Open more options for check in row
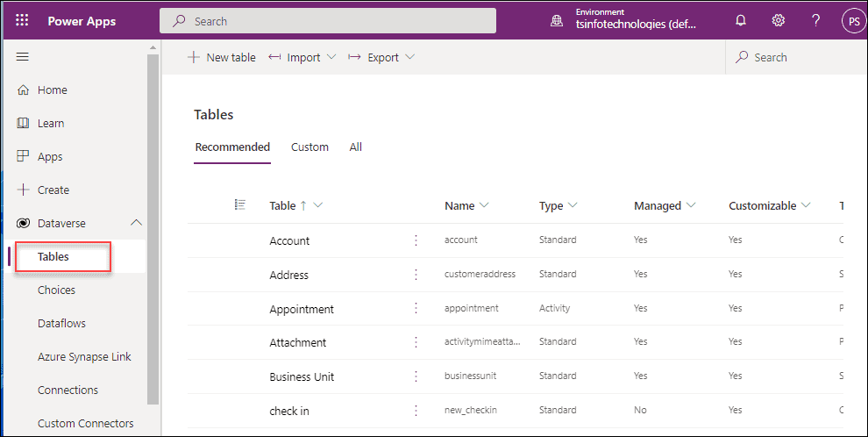Screen dimensions: 868x437 [416, 411]
